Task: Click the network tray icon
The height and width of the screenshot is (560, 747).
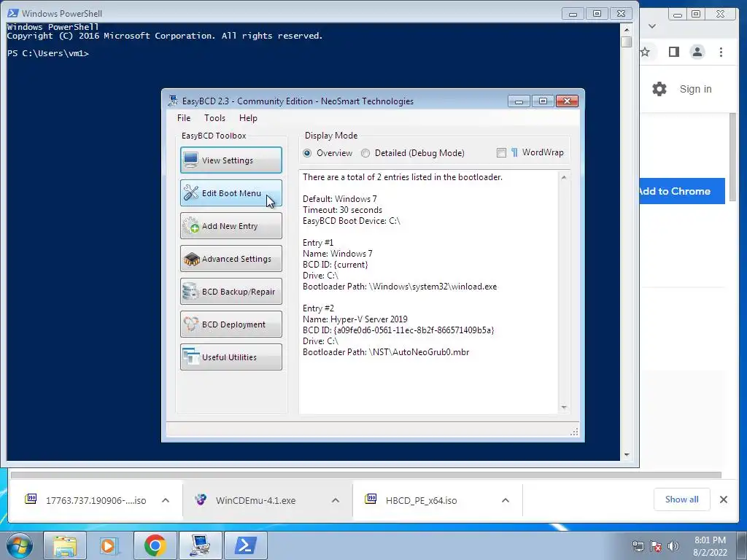Action: coord(638,546)
